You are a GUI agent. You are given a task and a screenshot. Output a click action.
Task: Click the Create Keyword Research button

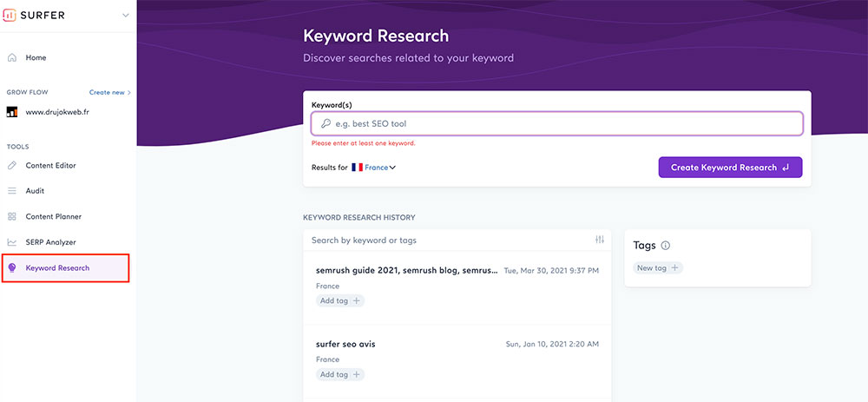click(730, 168)
